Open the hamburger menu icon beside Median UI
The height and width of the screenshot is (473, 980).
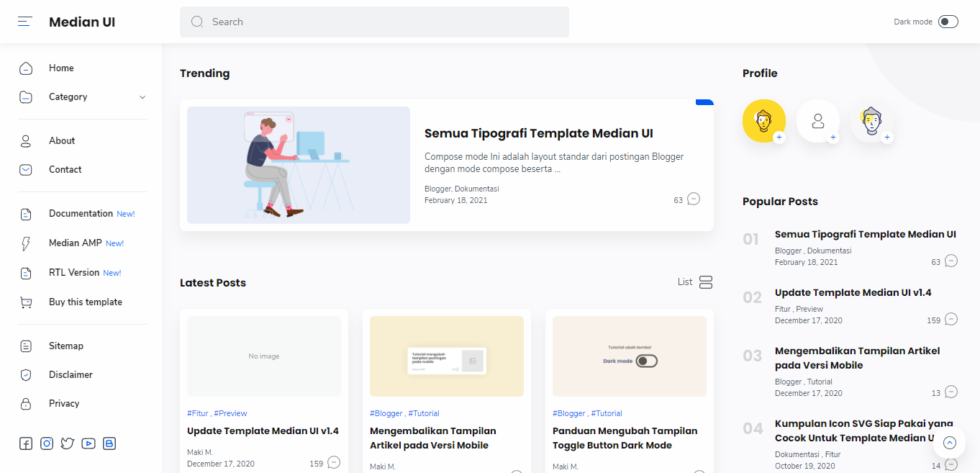tap(25, 22)
